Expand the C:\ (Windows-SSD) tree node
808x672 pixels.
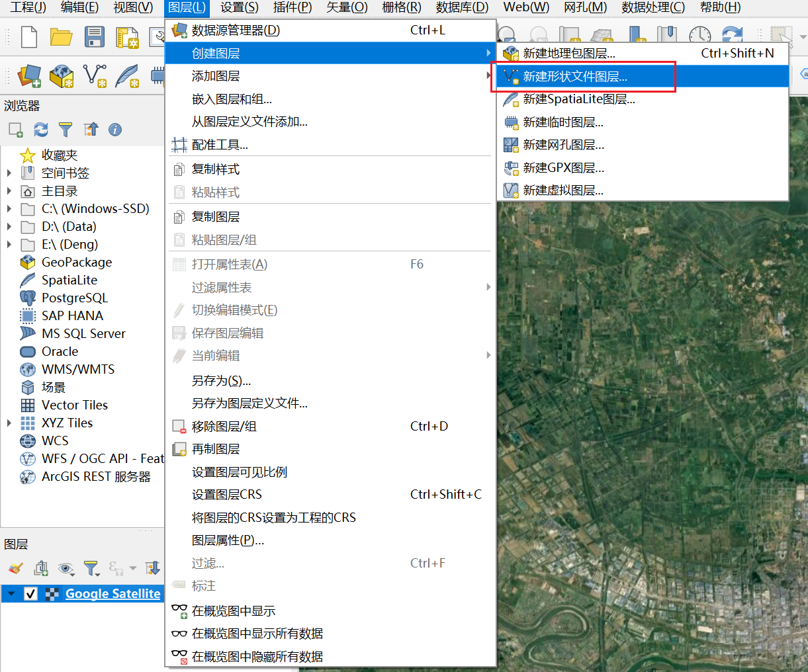point(9,209)
